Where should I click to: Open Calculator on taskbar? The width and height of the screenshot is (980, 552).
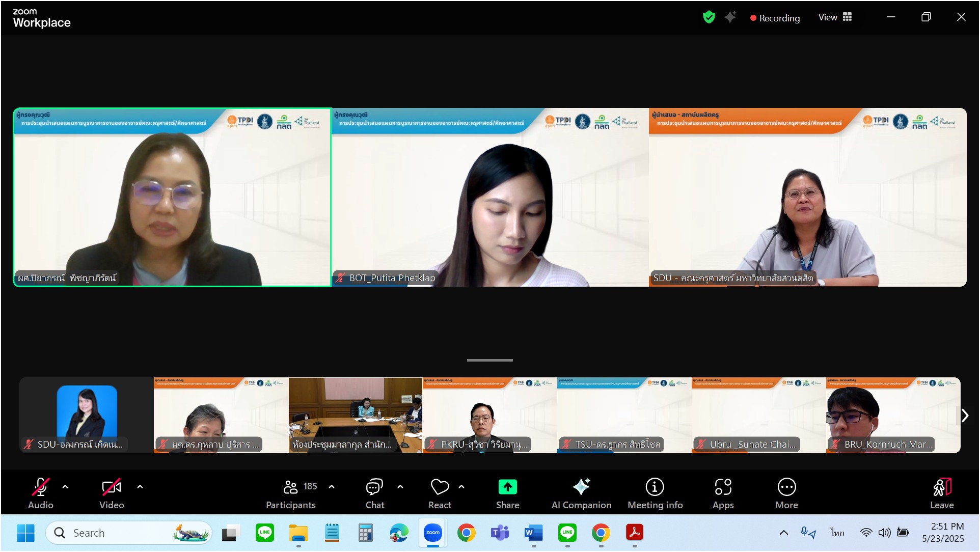tap(366, 533)
